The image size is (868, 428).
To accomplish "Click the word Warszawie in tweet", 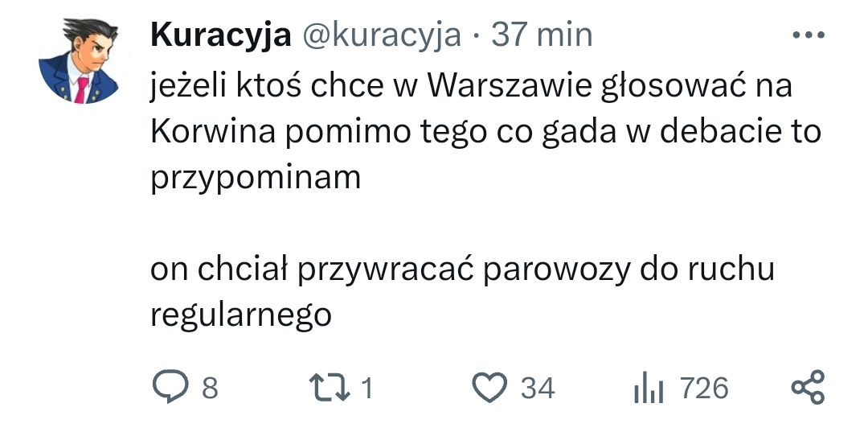I will pyautogui.click(x=510, y=85).
